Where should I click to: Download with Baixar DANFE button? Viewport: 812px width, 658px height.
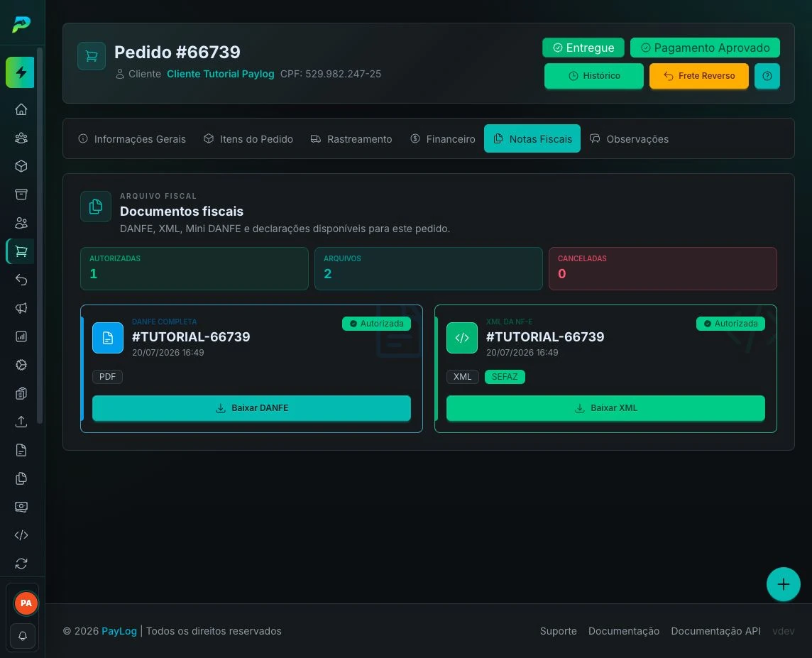pos(252,408)
